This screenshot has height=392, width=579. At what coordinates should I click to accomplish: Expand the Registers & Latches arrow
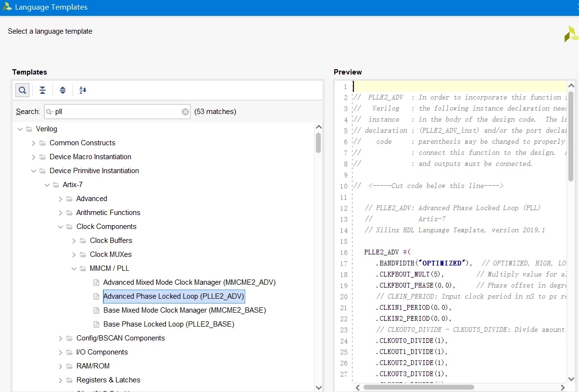[x=61, y=380]
